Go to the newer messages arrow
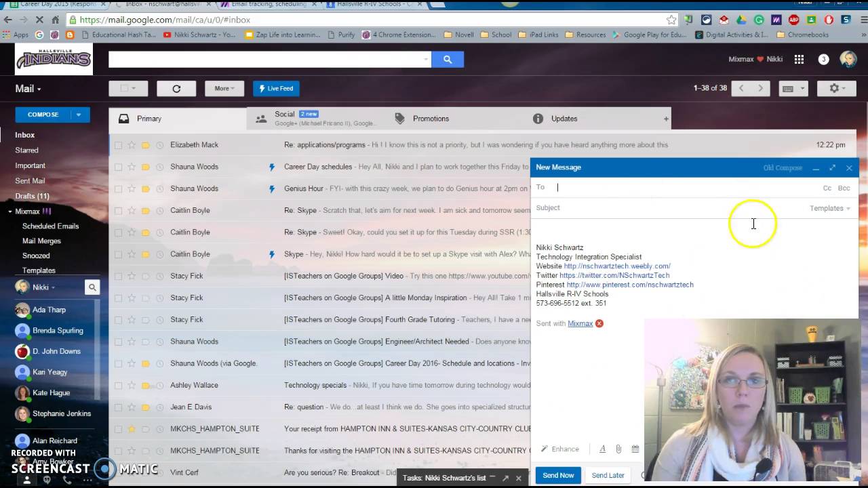Screen dimensions: 868x488 pyautogui.click(x=741, y=88)
